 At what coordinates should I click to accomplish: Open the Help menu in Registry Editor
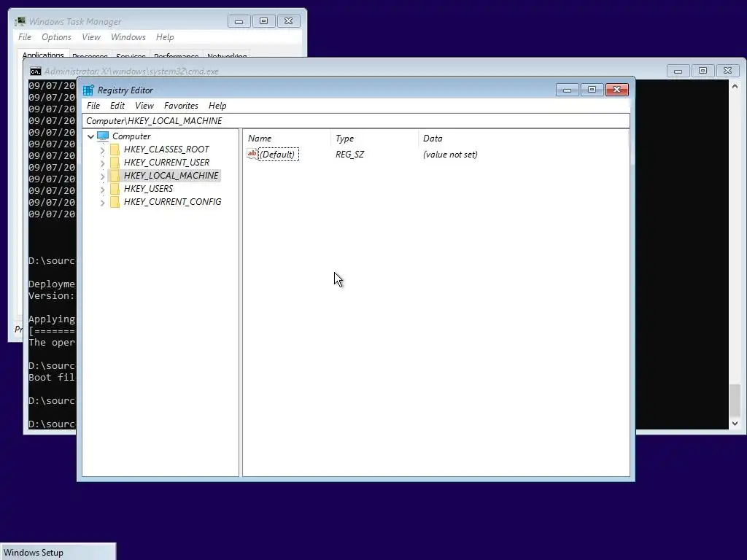point(217,106)
